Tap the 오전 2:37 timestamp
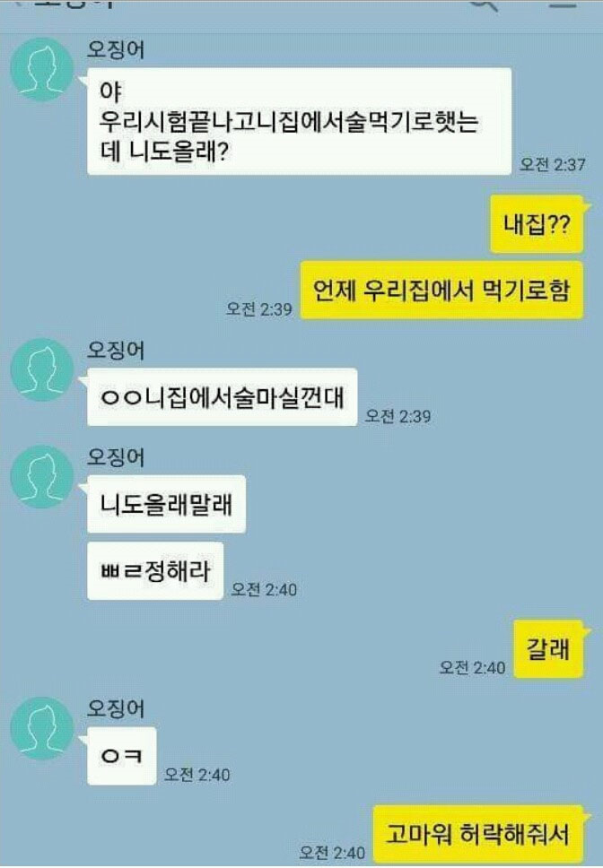This screenshot has height=868, width=603. click(x=552, y=164)
